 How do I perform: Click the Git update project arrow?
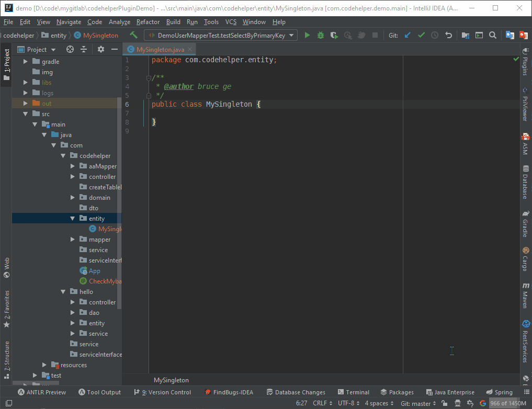(x=408, y=35)
